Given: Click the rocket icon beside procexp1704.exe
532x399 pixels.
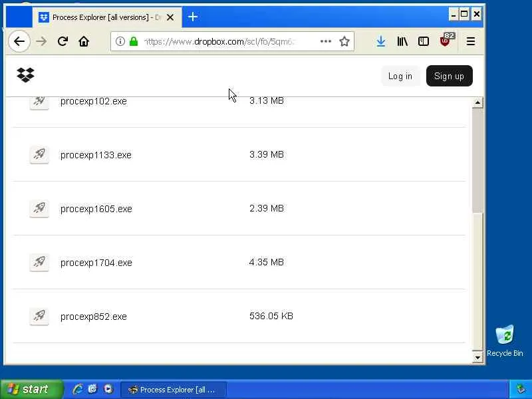Looking at the screenshot, I should [39, 262].
